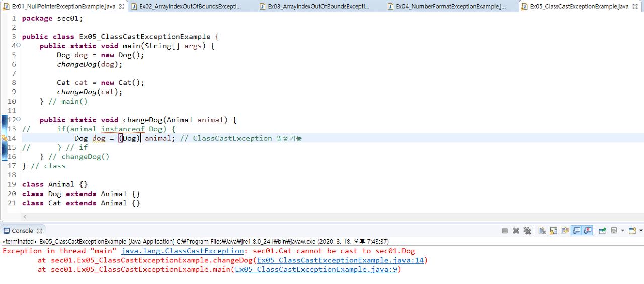Toggle the console Scroll Lock
Image resolution: width=644 pixels, height=284 pixels.
tap(553, 231)
